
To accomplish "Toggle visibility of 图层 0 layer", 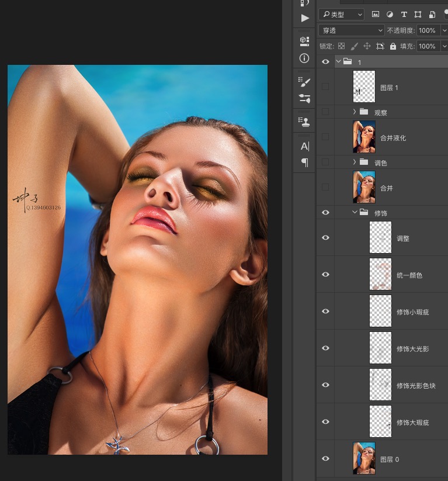I will (x=325, y=459).
